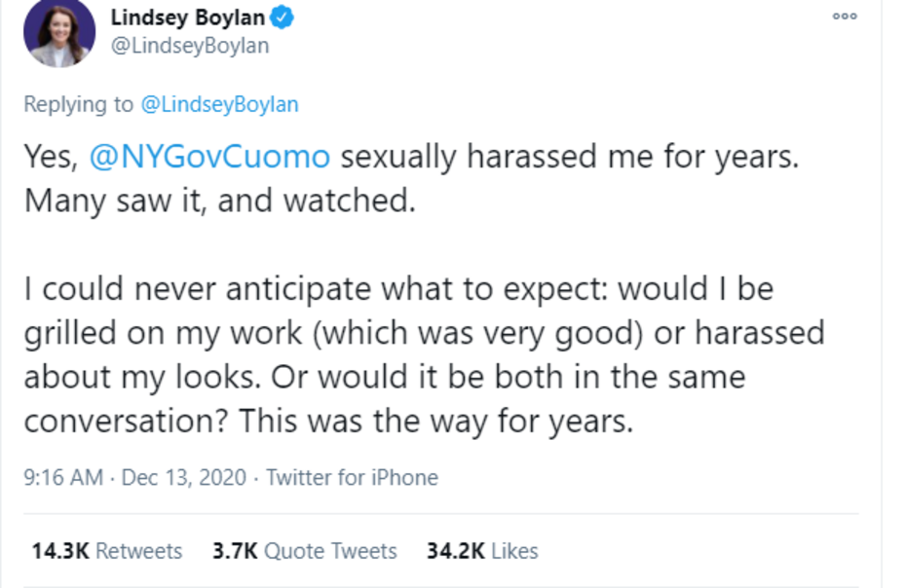Click @LindseyBoylan in the Replying to line
Screen dimensions: 906x588
coord(220,104)
